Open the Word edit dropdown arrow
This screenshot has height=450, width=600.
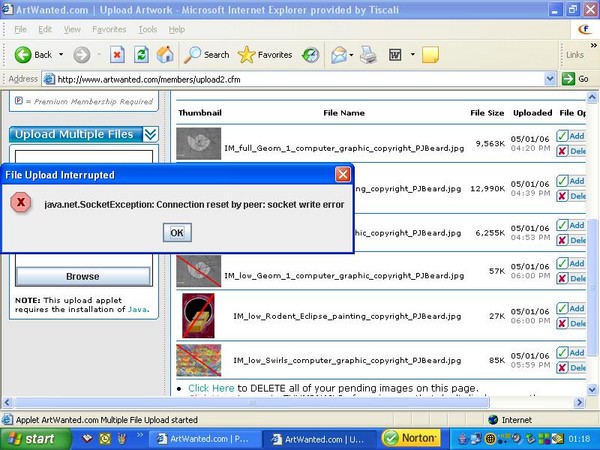(412, 54)
